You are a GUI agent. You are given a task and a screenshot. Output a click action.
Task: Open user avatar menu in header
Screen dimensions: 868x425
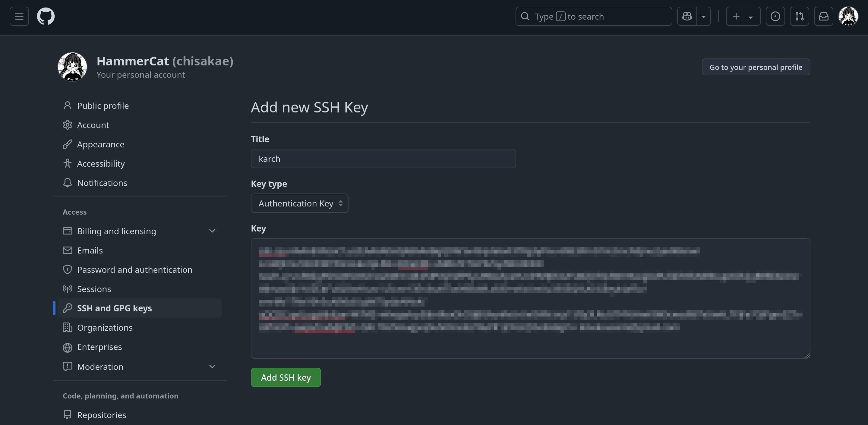click(x=848, y=16)
